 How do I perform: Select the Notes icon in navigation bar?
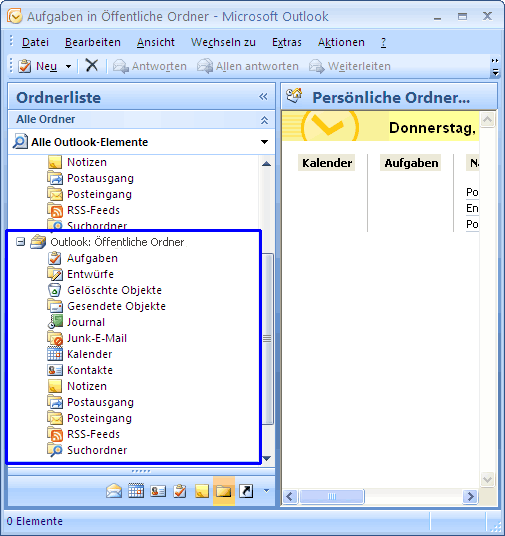coord(202,491)
